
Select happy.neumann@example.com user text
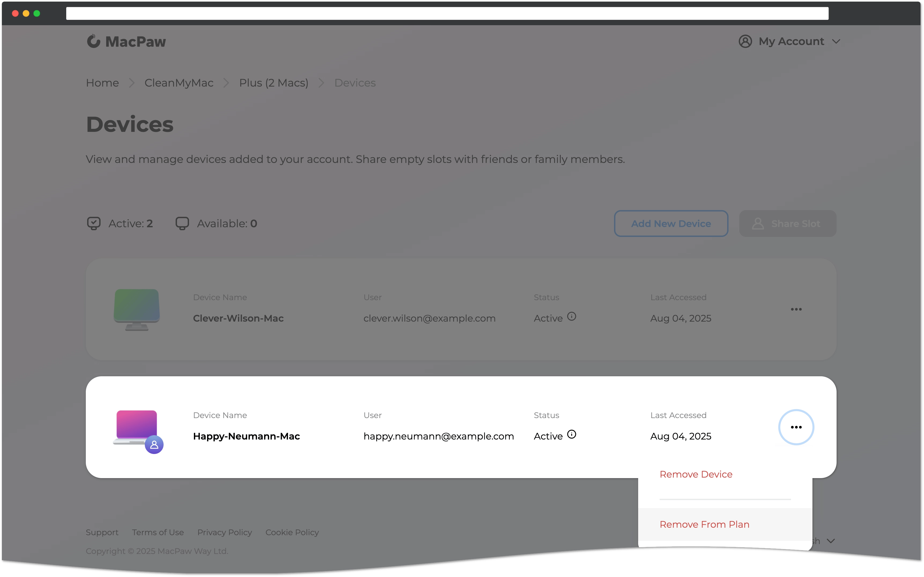click(438, 436)
